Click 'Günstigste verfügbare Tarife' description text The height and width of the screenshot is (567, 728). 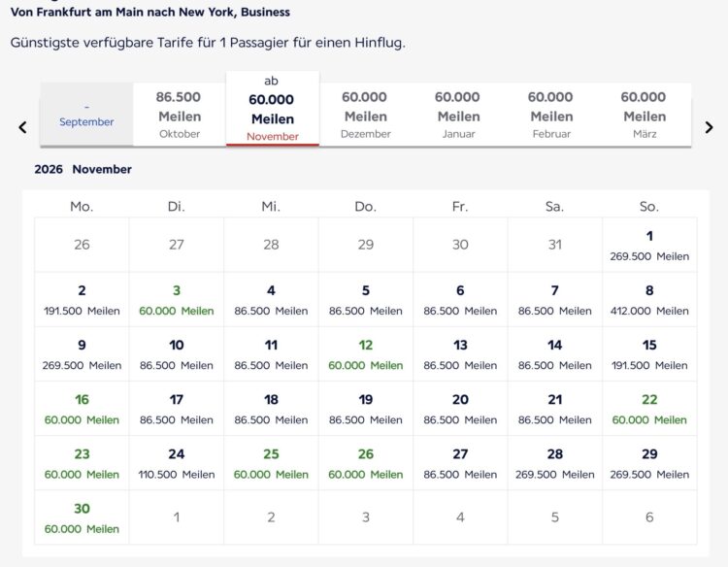click(x=208, y=43)
